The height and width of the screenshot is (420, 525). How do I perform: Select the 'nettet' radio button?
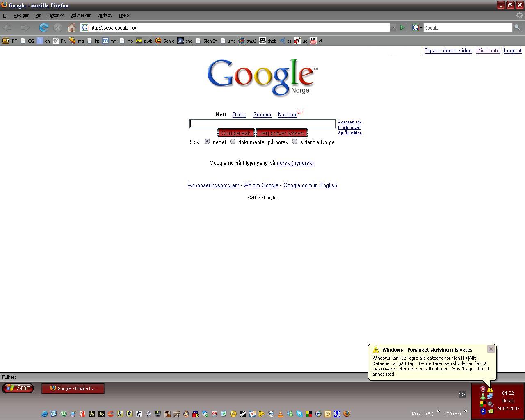pos(207,142)
